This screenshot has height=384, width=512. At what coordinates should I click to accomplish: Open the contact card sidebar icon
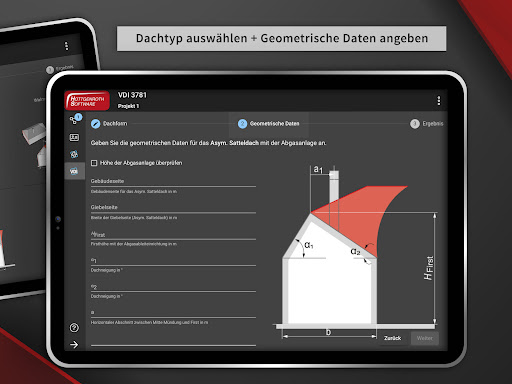point(74,137)
